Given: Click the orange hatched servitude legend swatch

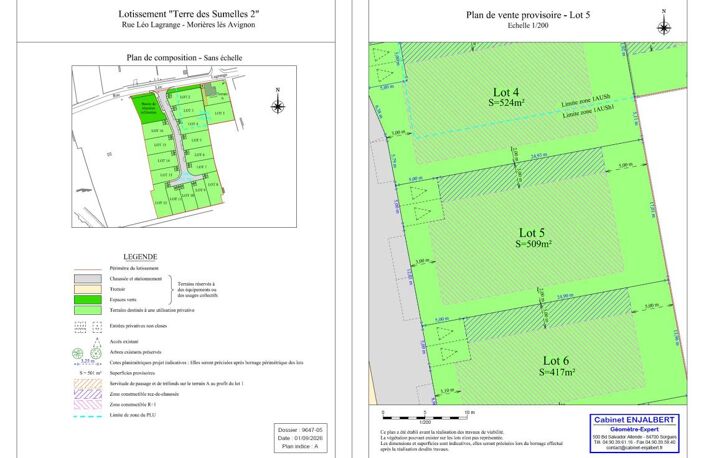Looking at the screenshot, I should (88, 384).
